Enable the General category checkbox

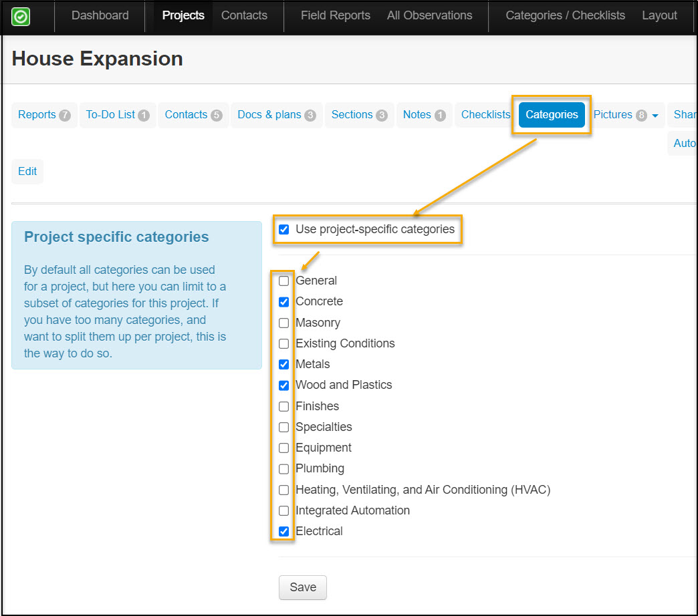284,281
